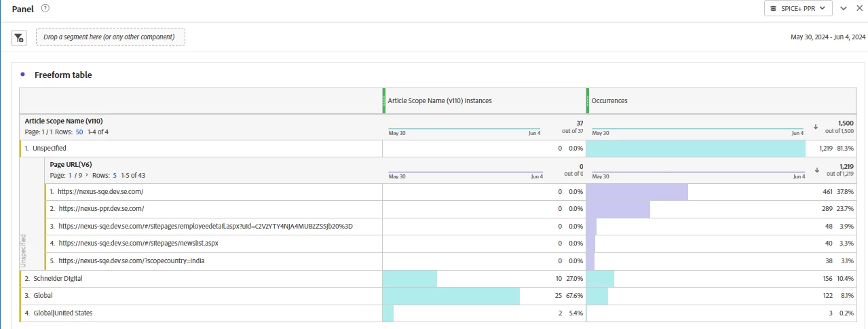Screen dimensions: 868x329
Task: Change rows per page value 50
Action: pos(79,132)
